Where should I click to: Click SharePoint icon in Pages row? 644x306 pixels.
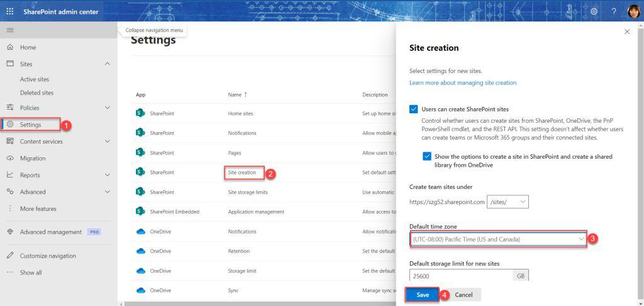140,152
